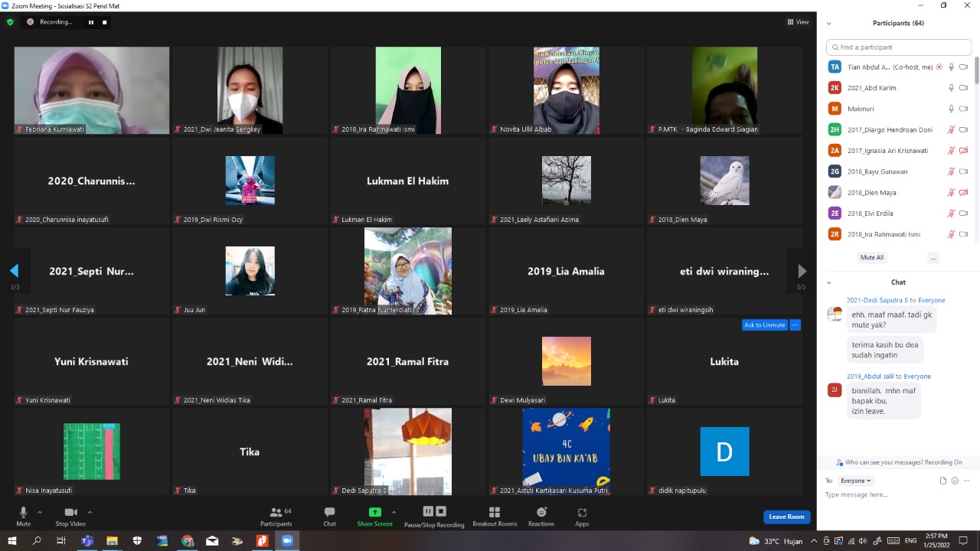
Task: Open Breakout Rooms
Action: [495, 516]
